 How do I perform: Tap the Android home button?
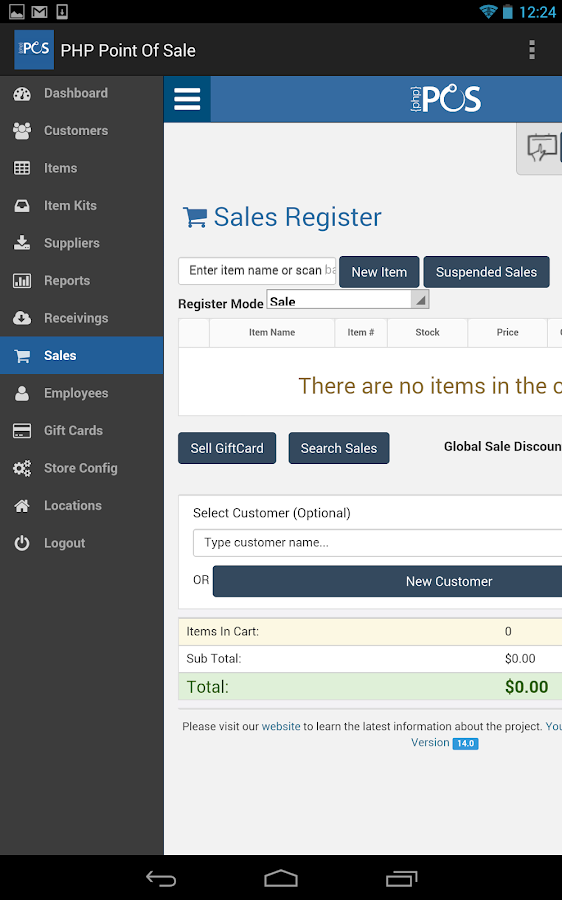click(x=281, y=878)
